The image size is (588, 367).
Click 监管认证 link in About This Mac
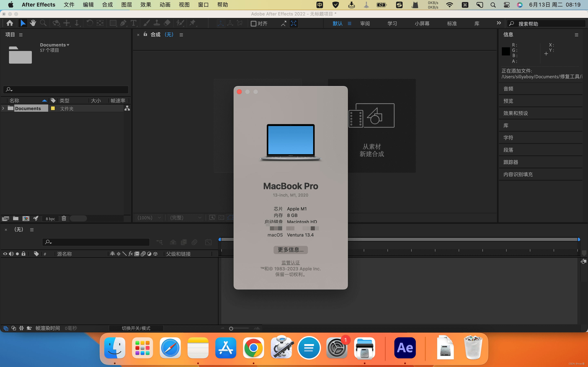[x=291, y=263]
